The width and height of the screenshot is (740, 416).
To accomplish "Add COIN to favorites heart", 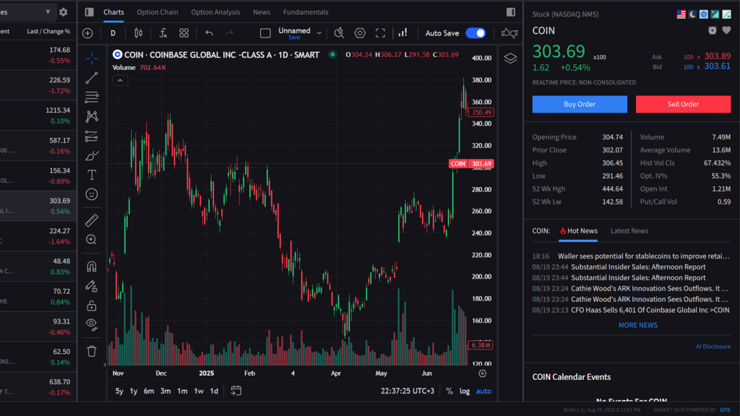I will pos(726,31).
